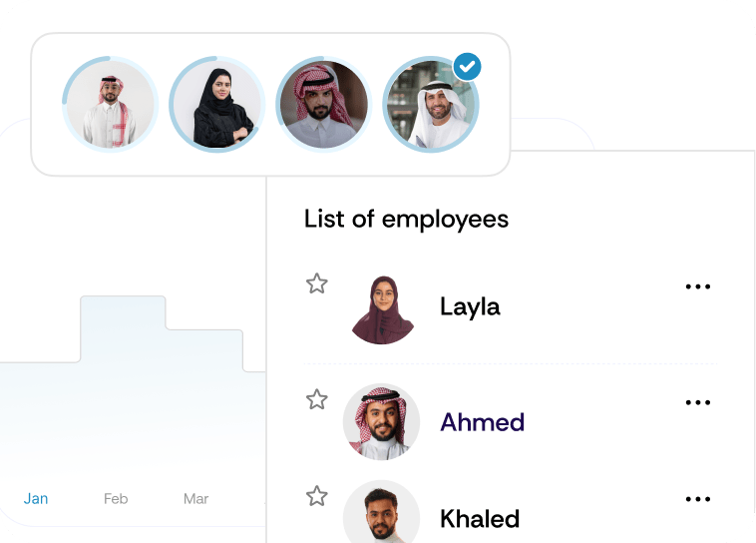The width and height of the screenshot is (756, 543).
Task: Open Layla's employee name link
Action: (470, 306)
